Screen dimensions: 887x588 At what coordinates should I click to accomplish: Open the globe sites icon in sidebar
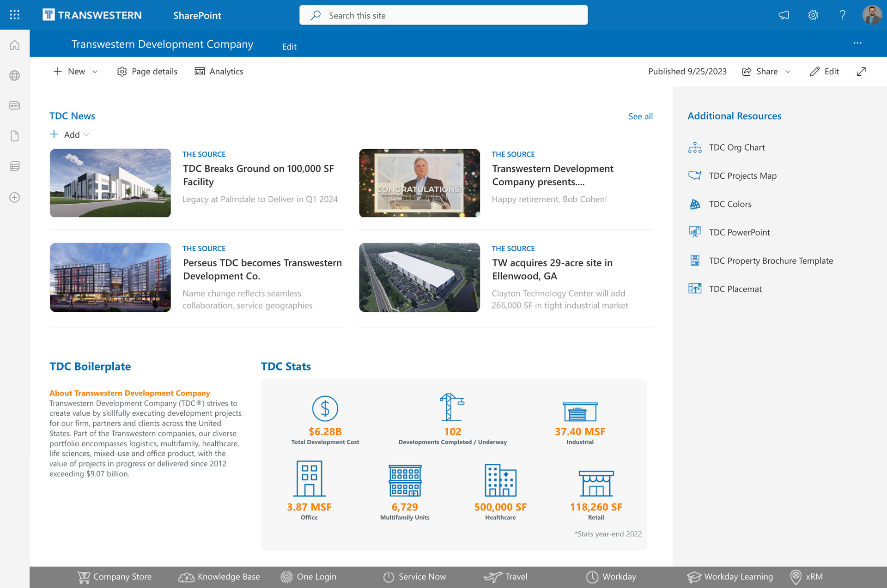coord(15,75)
